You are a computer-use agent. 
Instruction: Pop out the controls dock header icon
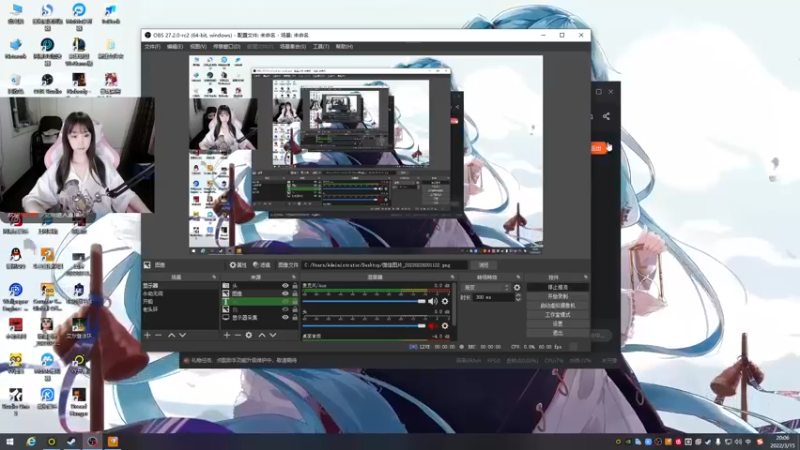click(x=585, y=277)
